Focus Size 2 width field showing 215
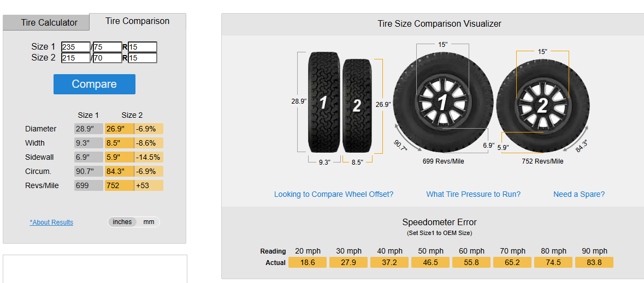Screen dimensions: 644x283 pyautogui.click(x=76, y=58)
